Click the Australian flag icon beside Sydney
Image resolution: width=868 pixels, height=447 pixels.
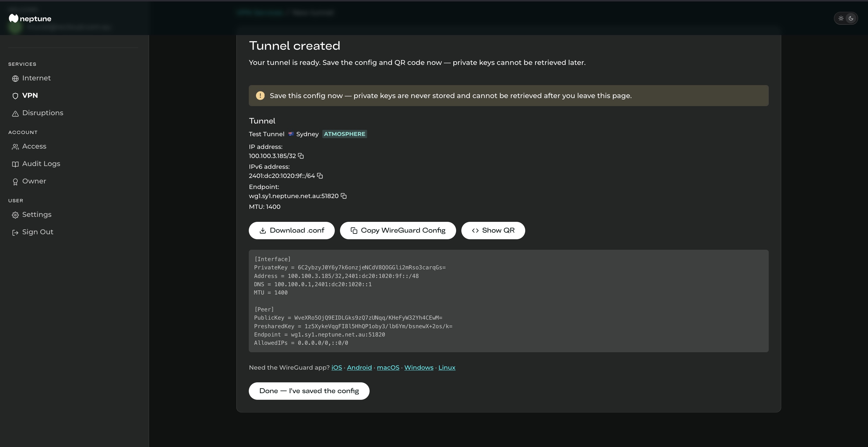pyautogui.click(x=291, y=134)
